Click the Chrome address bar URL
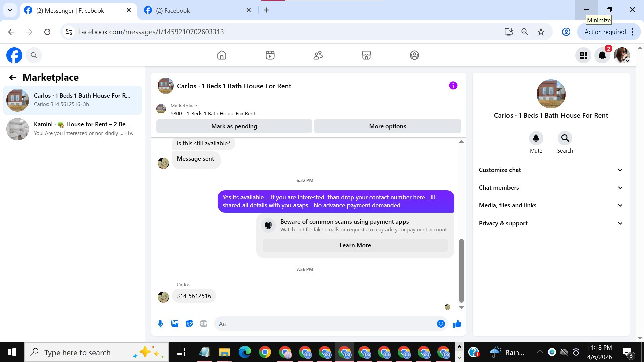This screenshot has width=644, height=362. pos(151,32)
